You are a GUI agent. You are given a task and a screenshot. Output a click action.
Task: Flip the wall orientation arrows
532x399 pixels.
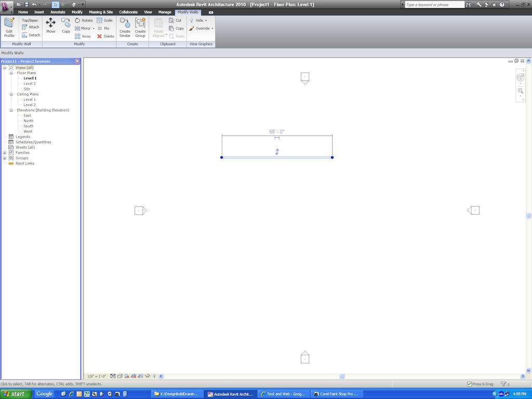(277, 152)
